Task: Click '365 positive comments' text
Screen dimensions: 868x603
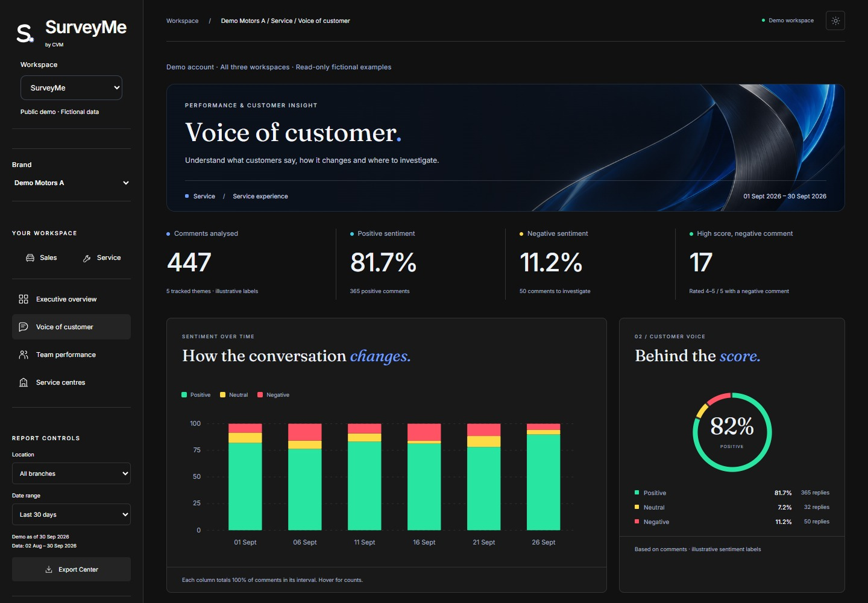Action: [x=380, y=291]
